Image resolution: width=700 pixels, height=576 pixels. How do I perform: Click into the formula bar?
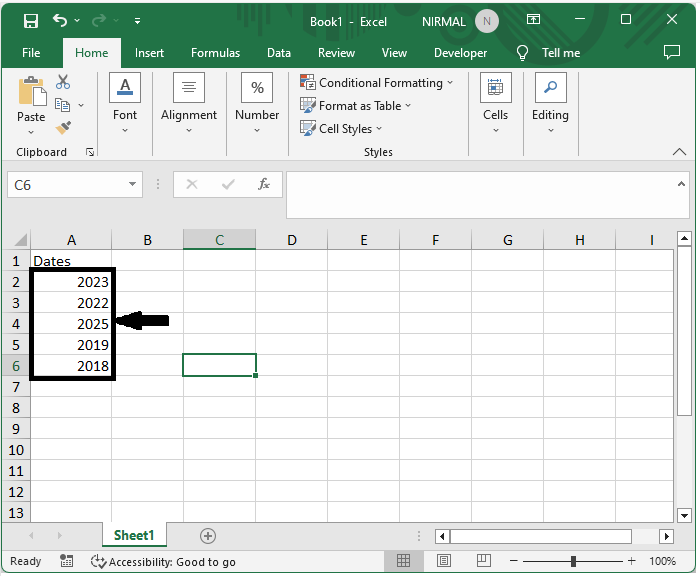480,195
